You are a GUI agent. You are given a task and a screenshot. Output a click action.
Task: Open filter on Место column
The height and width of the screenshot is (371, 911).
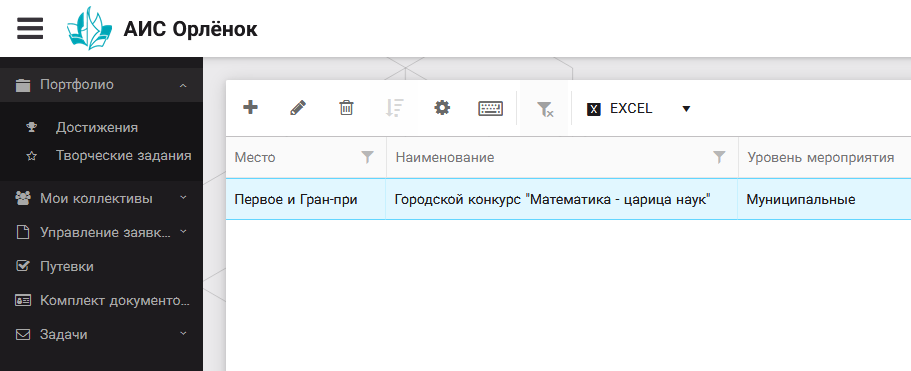pyautogui.click(x=367, y=157)
